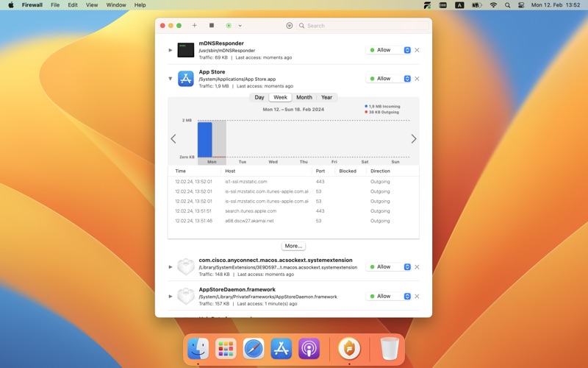Expand the com.cisco.anyconnect row triangle
The height and width of the screenshot is (368, 588).
pos(171,267)
